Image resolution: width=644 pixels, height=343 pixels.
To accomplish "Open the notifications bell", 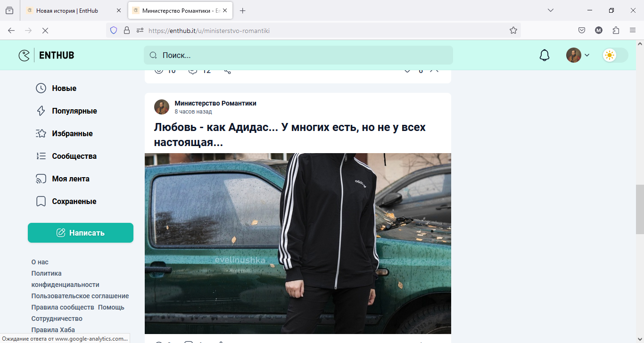I will point(545,55).
